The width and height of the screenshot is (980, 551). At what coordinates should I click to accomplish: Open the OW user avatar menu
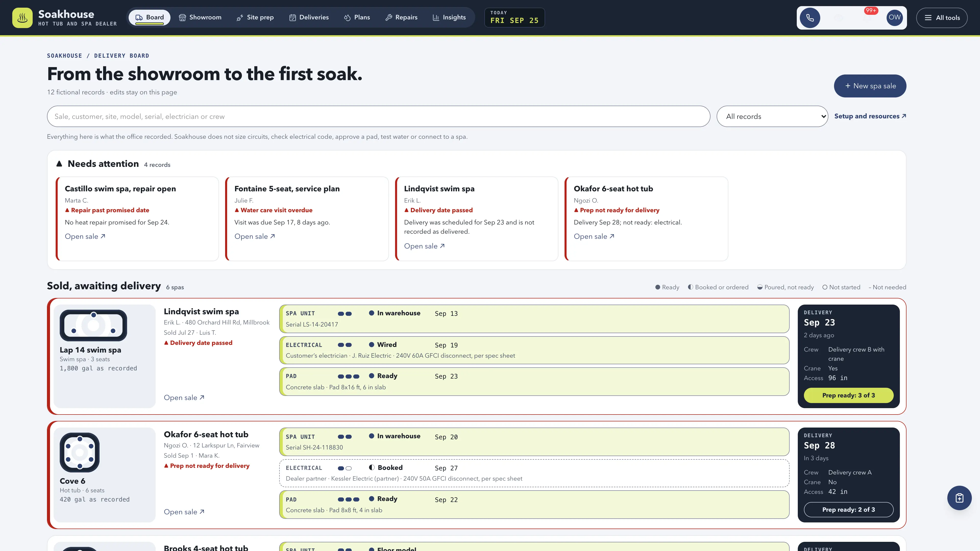click(895, 18)
